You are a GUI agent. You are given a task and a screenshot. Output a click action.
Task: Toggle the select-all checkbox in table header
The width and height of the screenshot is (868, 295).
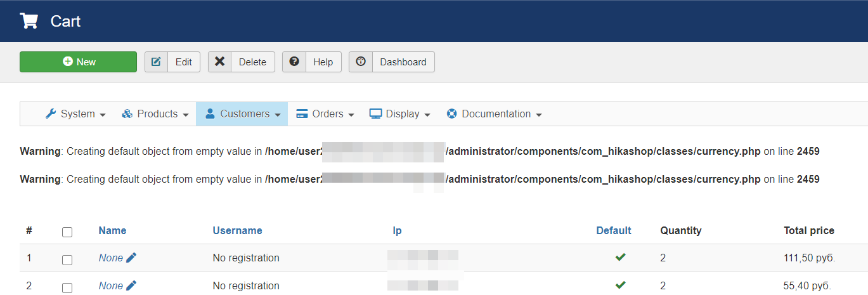point(67,232)
